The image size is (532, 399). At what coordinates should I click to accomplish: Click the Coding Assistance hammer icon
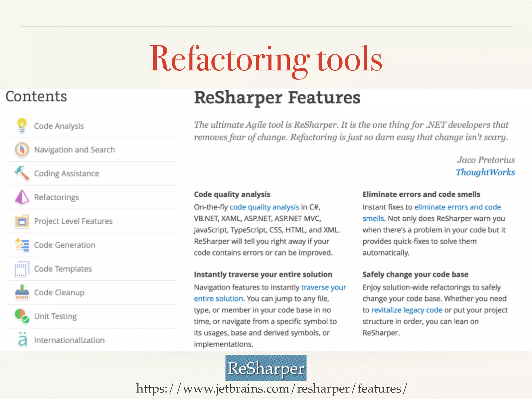pos(22,173)
